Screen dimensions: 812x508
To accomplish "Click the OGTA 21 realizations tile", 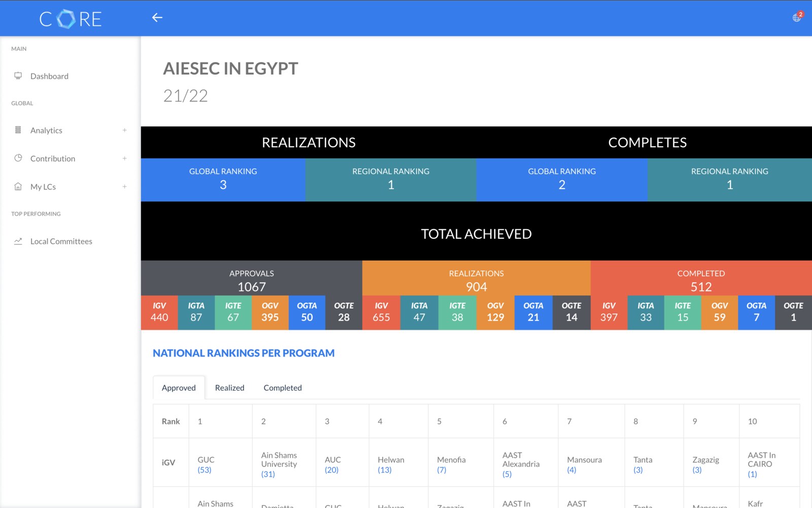I will pyautogui.click(x=533, y=312).
